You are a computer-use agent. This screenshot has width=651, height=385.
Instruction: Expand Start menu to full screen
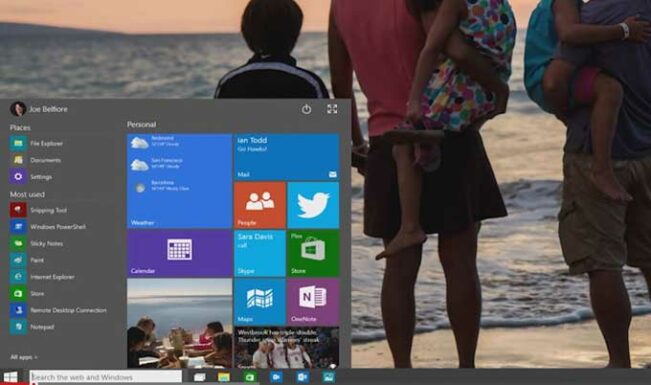point(332,109)
